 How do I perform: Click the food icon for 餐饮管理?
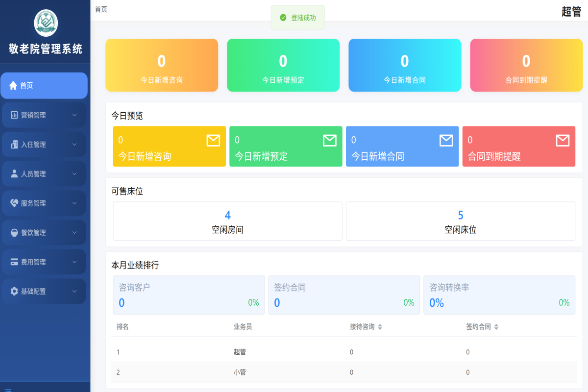[15, 232]
